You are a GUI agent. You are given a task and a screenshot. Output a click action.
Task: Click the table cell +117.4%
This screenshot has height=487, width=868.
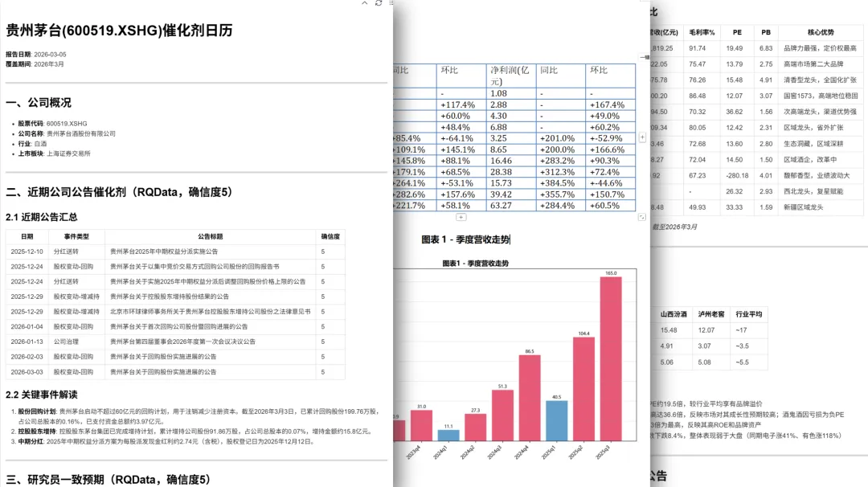[x=461, y=104]
